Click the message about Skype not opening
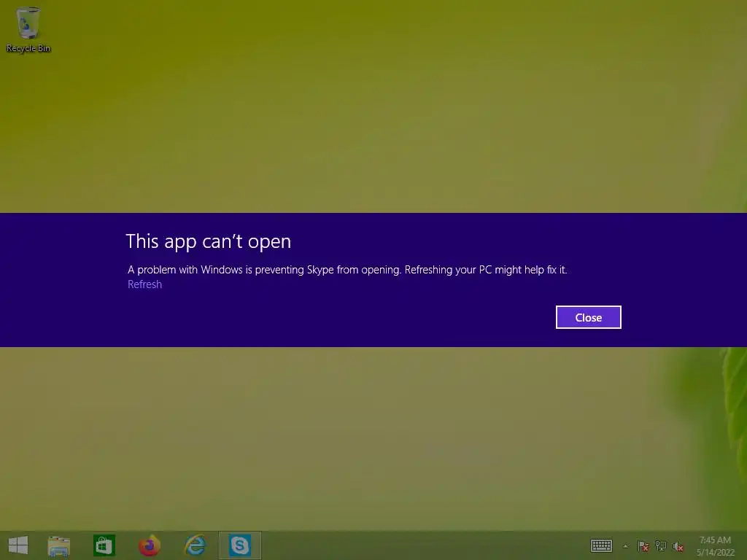Screen dimensions: 747x560 347,270
